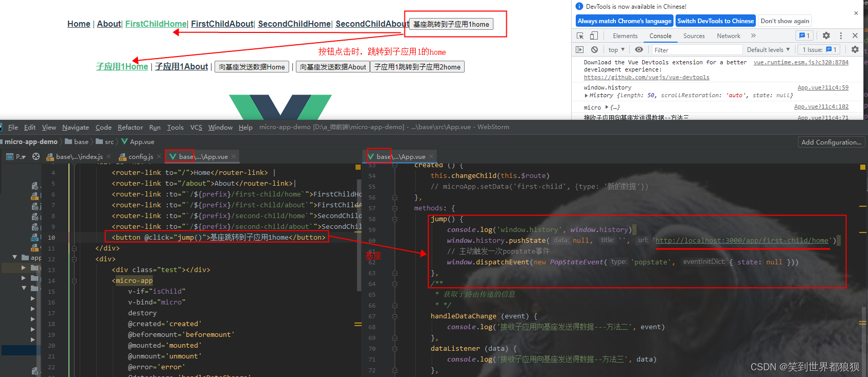Switch to the Network tab in DevTools
Image resolution: width=868 pixels, height=377 pixels.
729,36
